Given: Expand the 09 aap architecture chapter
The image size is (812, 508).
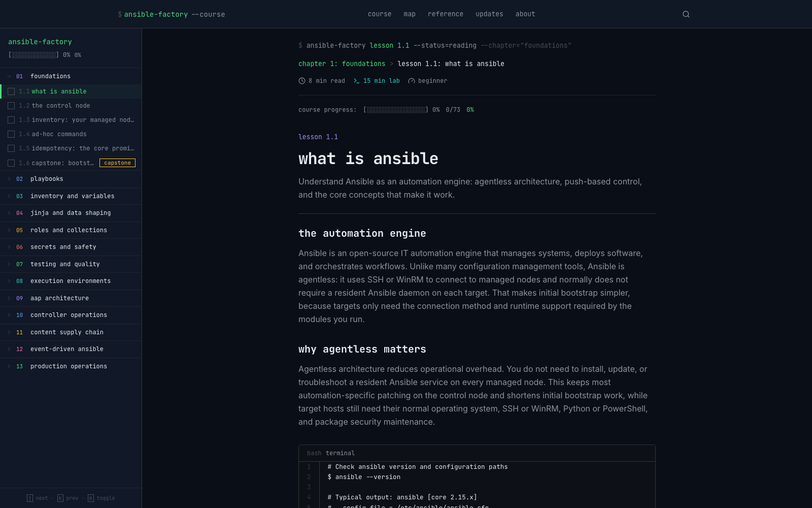Looking at the screenshot, I should pos(71,298).
